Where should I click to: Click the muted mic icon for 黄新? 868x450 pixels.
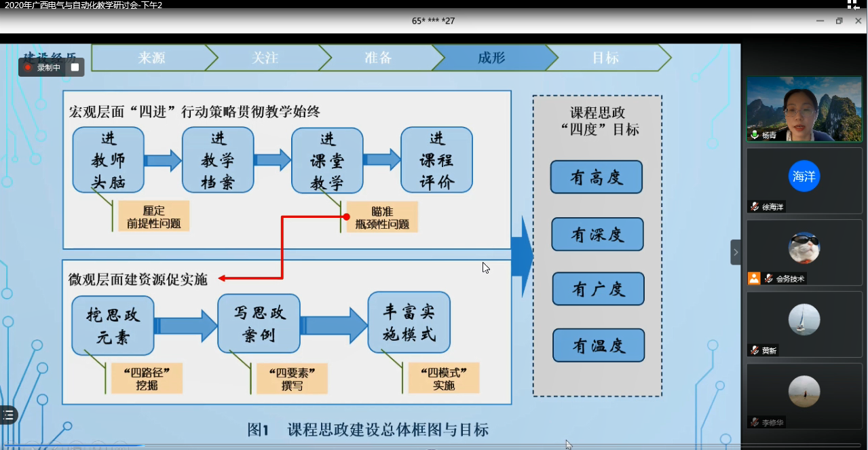[754, 350]
